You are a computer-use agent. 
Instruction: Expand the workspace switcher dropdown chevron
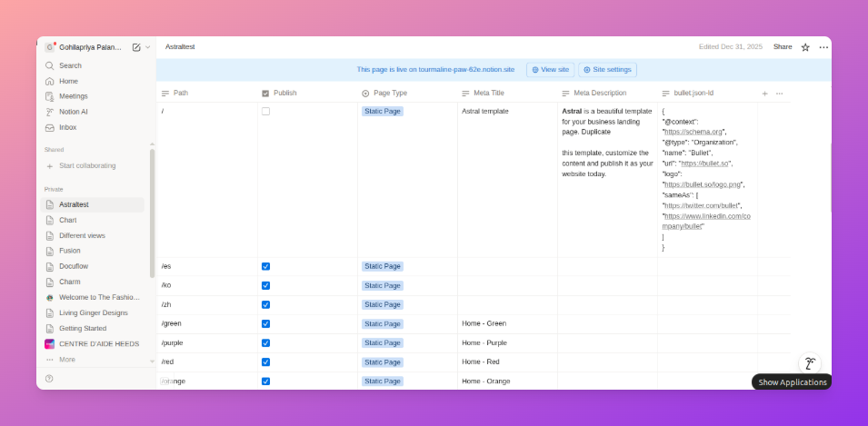pos(148,47)
